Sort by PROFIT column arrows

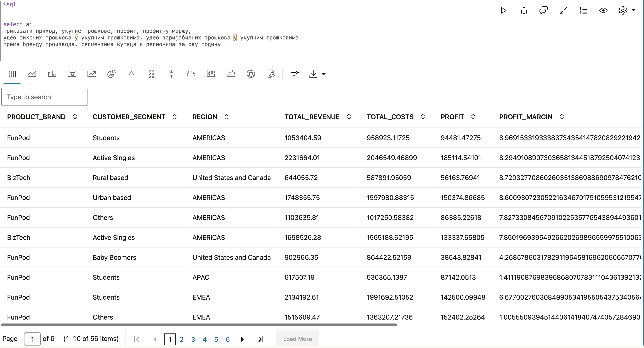pyautogui.click(x=473, y=117)
